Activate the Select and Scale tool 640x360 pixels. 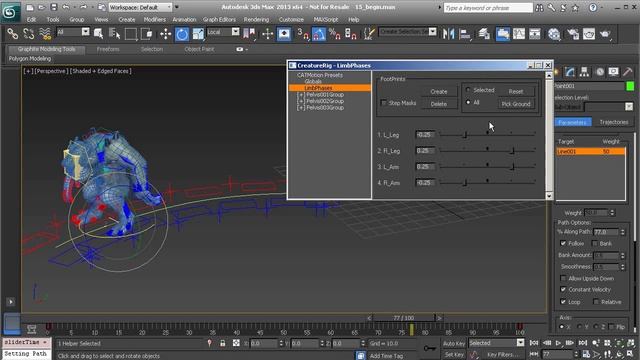coord(198,33)
